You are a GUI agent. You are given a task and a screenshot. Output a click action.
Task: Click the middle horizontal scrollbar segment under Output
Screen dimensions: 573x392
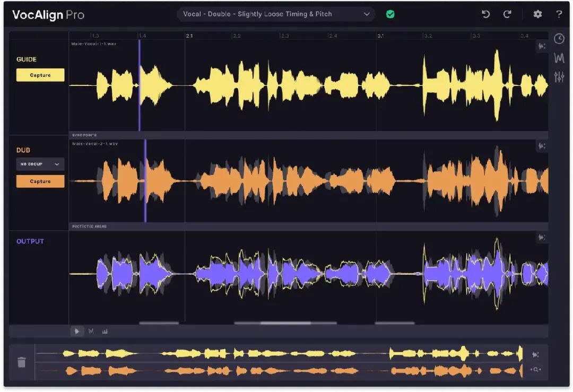pos(285,323)
